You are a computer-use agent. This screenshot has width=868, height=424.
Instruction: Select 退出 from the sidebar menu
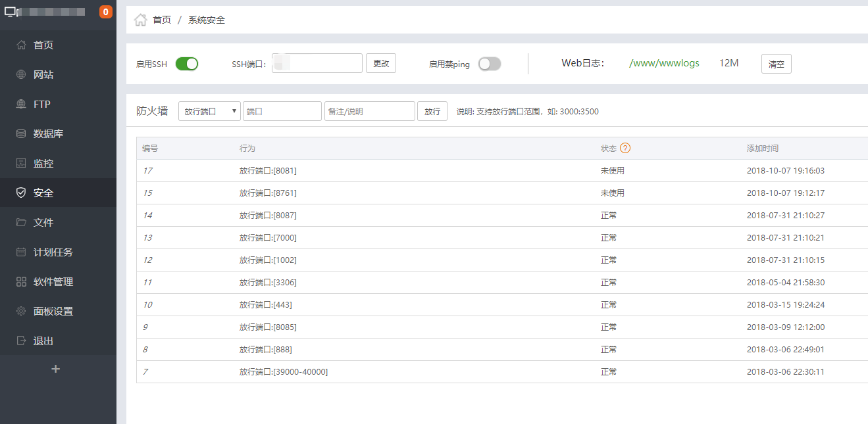43,341
